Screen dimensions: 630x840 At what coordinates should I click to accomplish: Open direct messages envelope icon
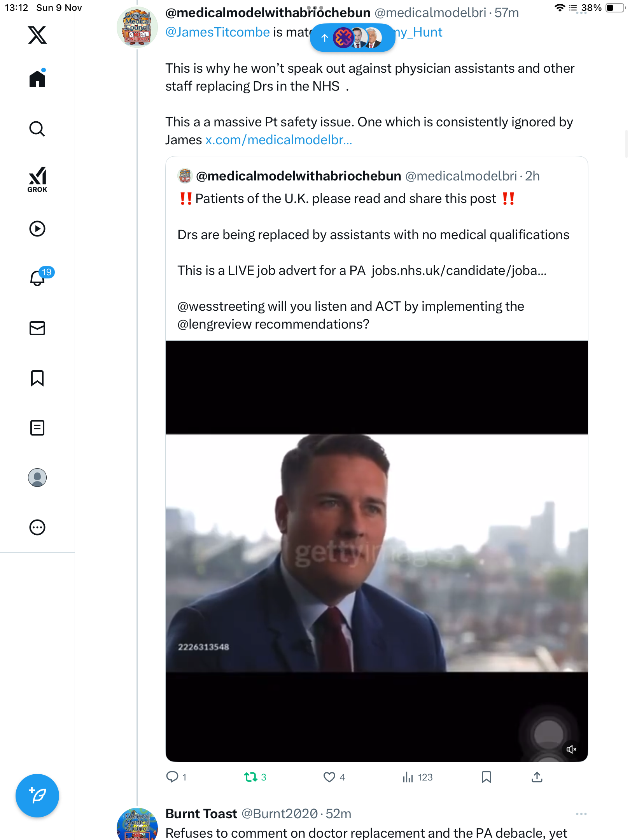37,328
